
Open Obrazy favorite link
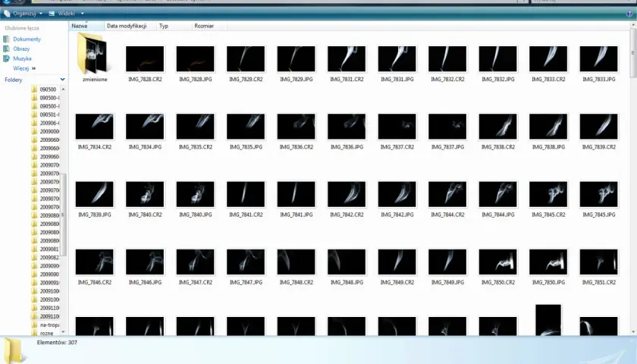[x=21, y=49]
